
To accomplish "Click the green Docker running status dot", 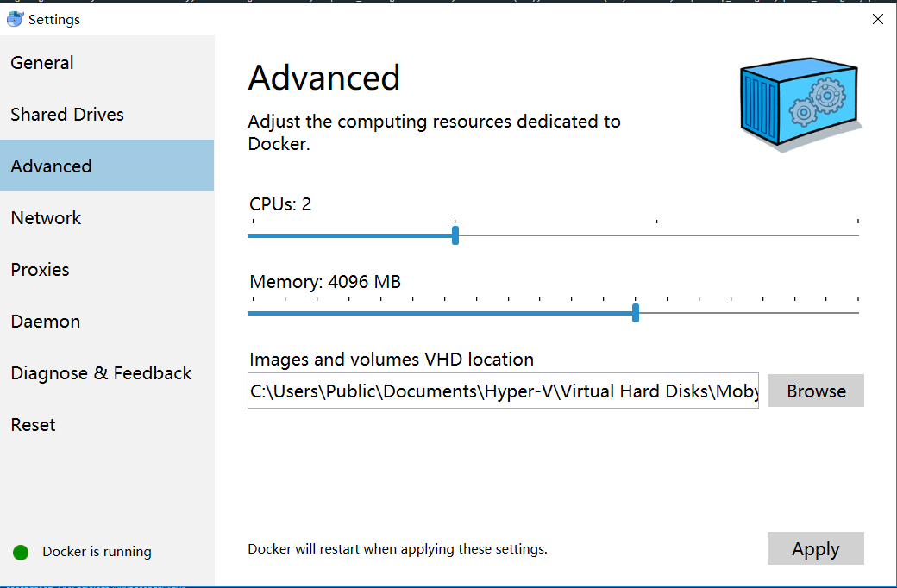I will point(22,552).
